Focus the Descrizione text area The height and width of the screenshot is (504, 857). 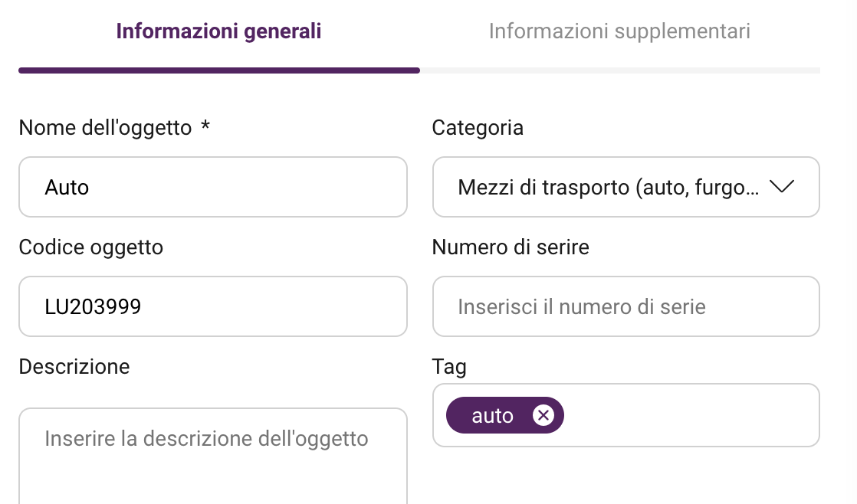[x=213, y=456]
